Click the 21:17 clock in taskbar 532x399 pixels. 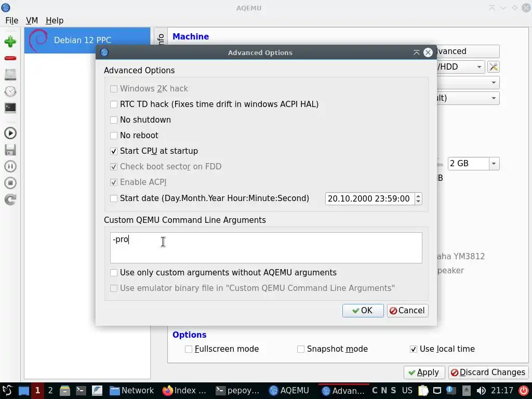(x=502, y=391)
